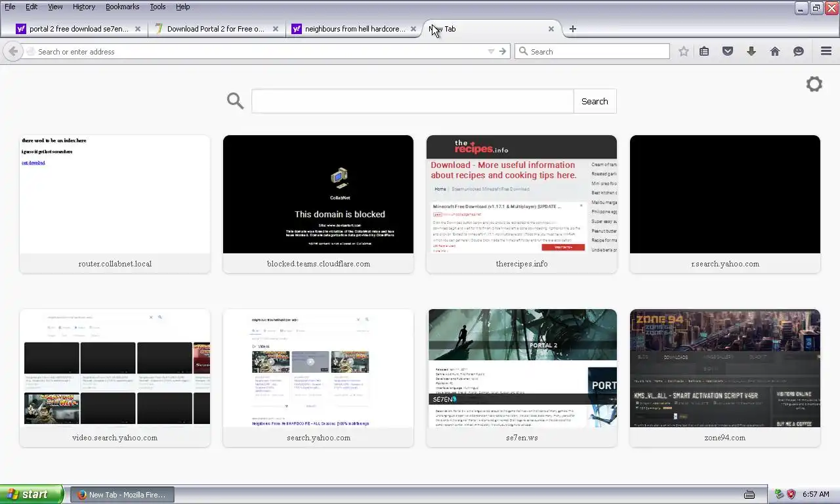Open new tab page settings gear
This screenshot has width=840, height=504.
pos(814,84)
